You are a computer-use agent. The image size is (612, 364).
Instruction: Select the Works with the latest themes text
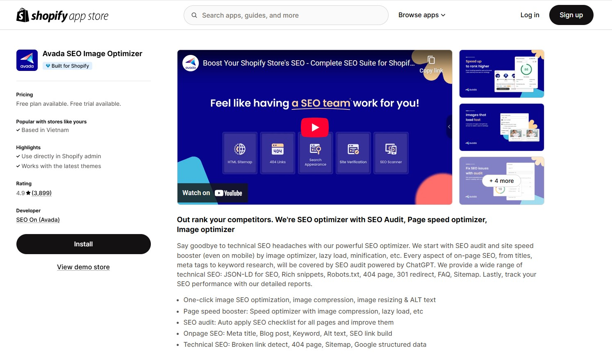pos(61,166)
